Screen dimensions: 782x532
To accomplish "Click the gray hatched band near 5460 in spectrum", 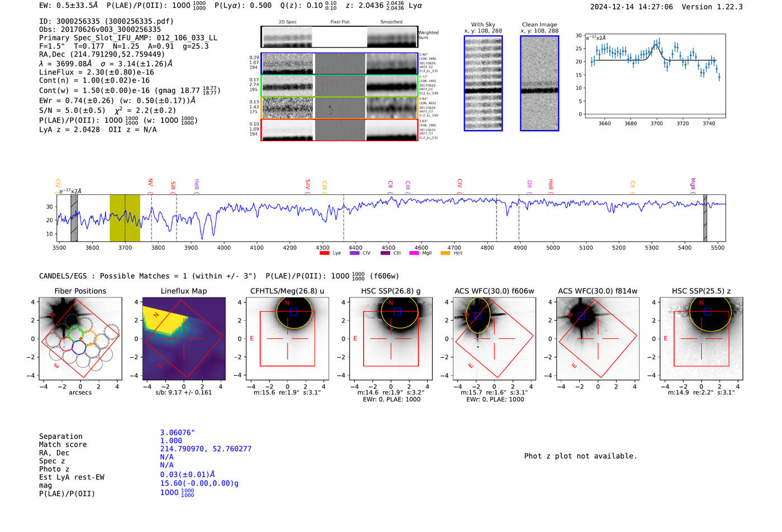I will (x=705, y=218).
